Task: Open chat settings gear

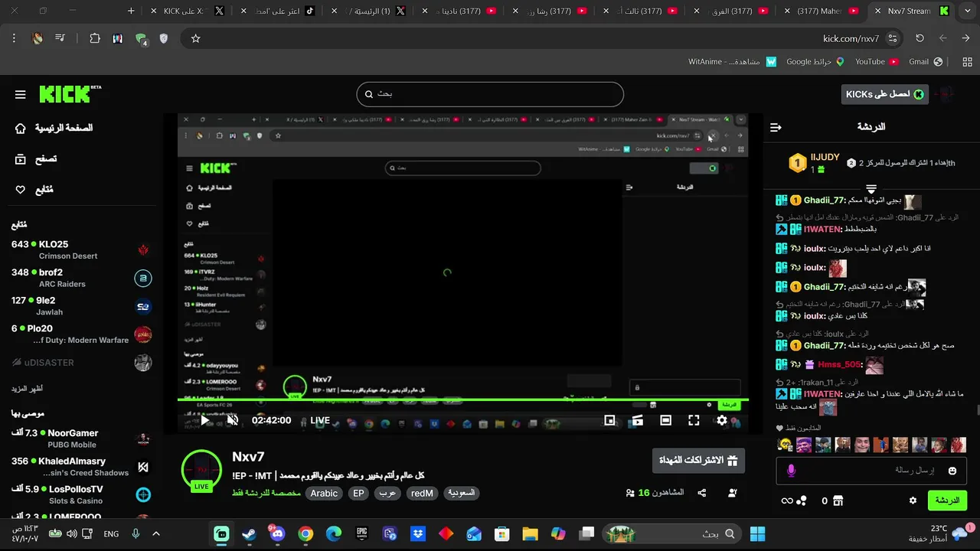Action: click(x=913, y=500)
